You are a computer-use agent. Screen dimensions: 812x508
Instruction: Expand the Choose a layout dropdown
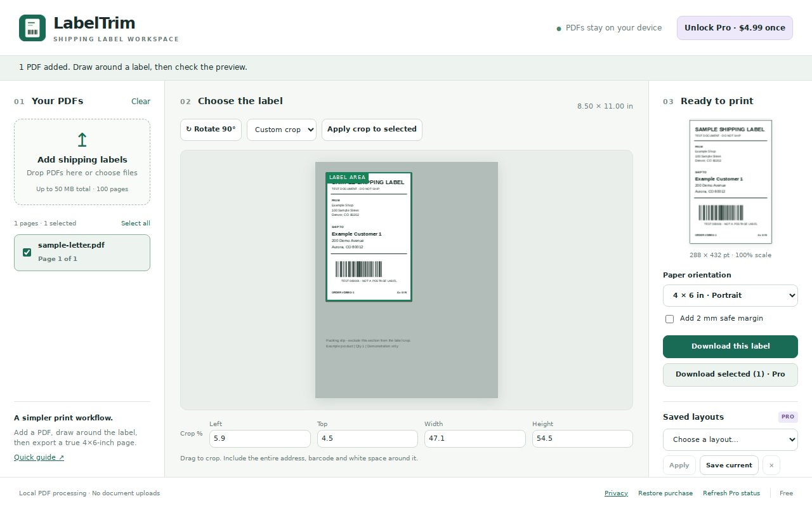pos(730,439)
